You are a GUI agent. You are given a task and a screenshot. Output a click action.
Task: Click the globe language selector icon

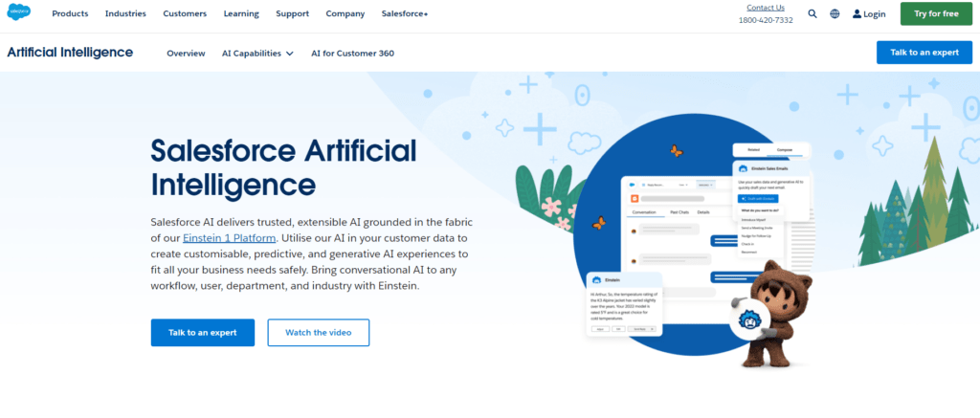[835, 14]
